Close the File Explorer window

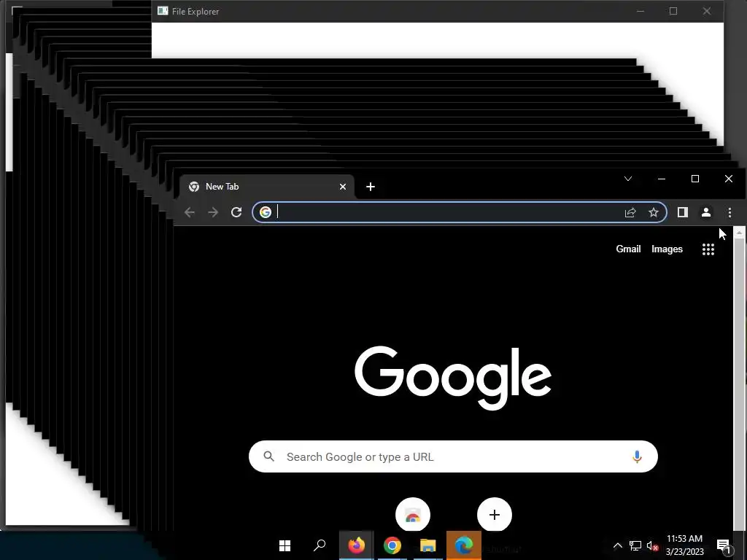coord(706,11)
